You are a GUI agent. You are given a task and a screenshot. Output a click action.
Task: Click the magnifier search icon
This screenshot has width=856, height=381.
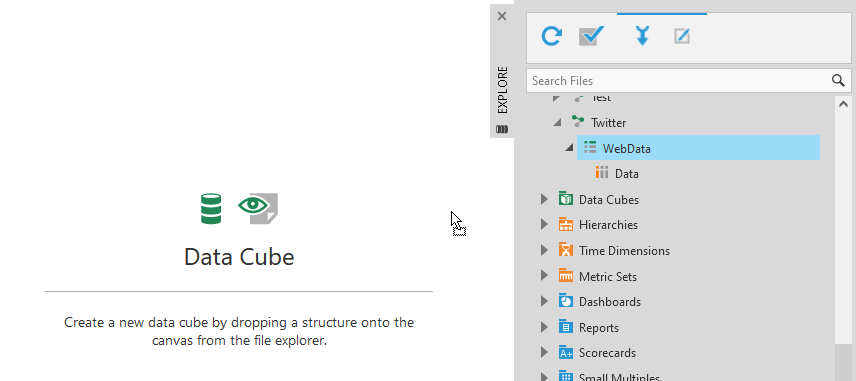(838, 81)
